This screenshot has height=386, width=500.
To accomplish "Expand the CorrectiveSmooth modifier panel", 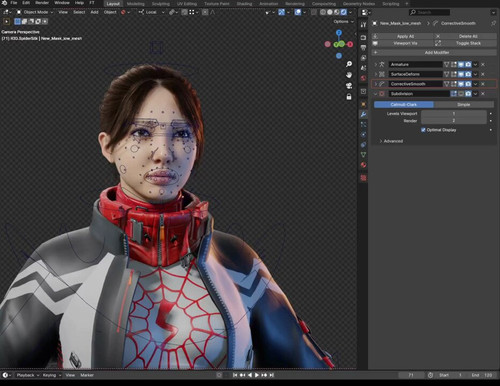I will point(376,84).
